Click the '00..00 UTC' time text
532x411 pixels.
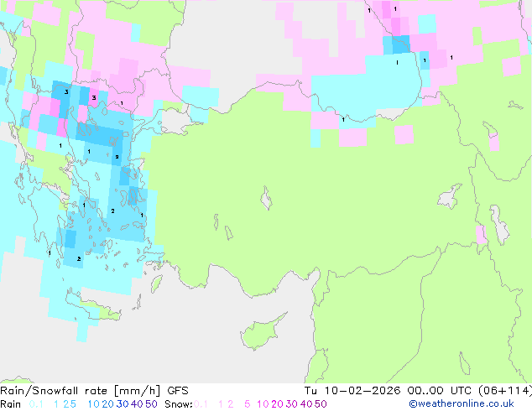(x=440, y=391)
